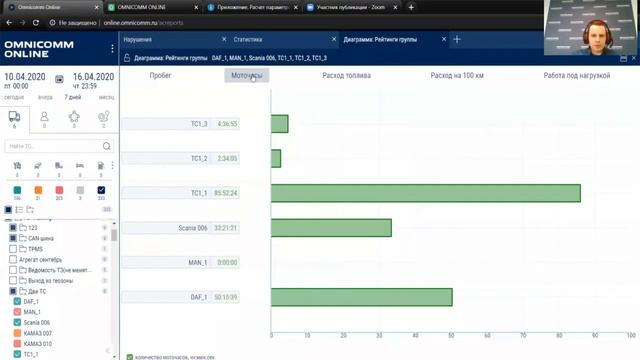
Task: Click the browser address bar URL
Action: pos(143,23)
